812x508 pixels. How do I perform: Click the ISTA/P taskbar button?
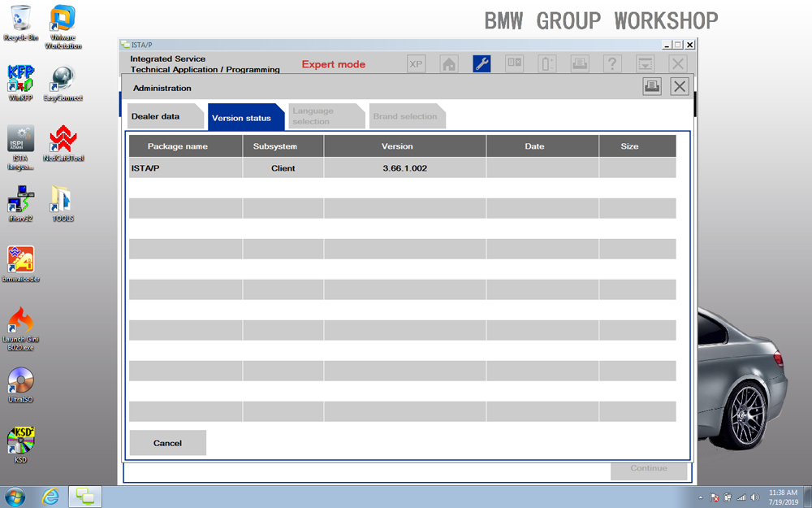point(85,497)
